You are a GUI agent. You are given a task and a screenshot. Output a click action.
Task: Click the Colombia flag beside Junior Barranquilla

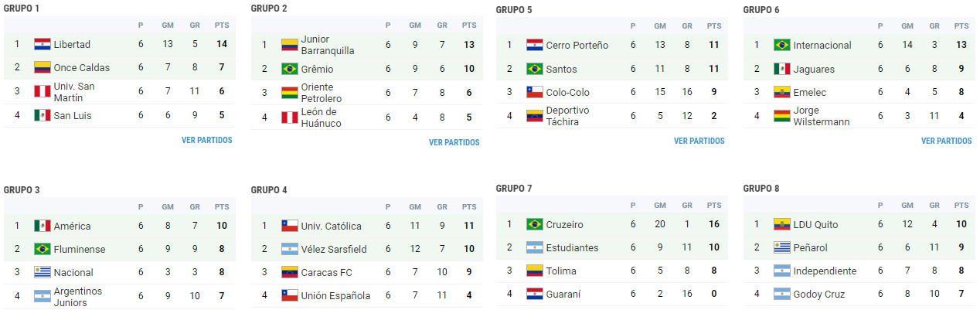pyautogui.click(x=290, y=45)
